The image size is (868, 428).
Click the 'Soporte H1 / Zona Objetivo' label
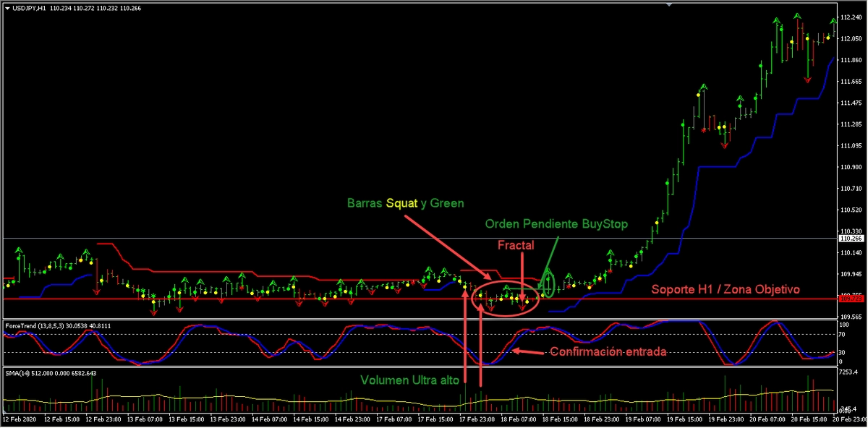(x=726, y=289)
